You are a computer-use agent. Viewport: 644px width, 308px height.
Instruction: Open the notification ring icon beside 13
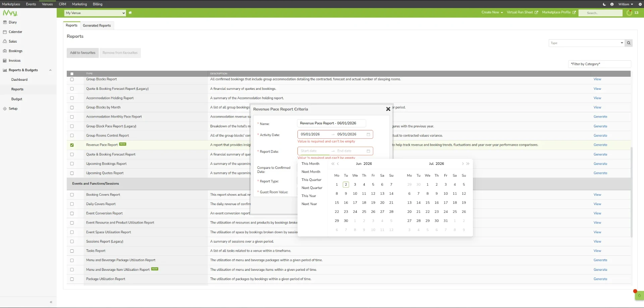[x=629, y=13]
